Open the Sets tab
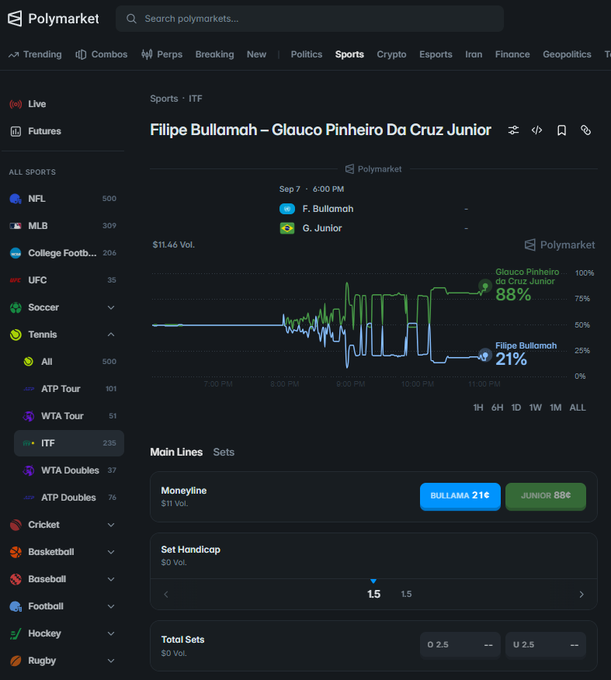The image size is (611, 680). 224,452
